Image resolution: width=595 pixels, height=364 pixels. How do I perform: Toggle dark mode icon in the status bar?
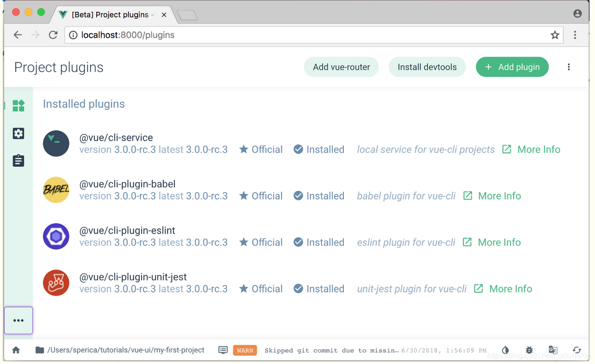pyautogui.click(x=505, y=350)
